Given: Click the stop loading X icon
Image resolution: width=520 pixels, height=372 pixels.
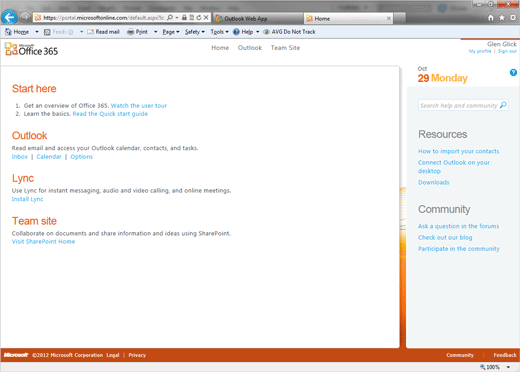Looking at the screenshot, I should [206, 17].
